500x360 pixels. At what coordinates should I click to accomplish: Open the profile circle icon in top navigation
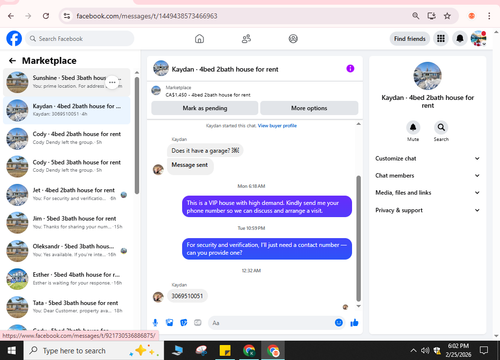tap(293, 39)
